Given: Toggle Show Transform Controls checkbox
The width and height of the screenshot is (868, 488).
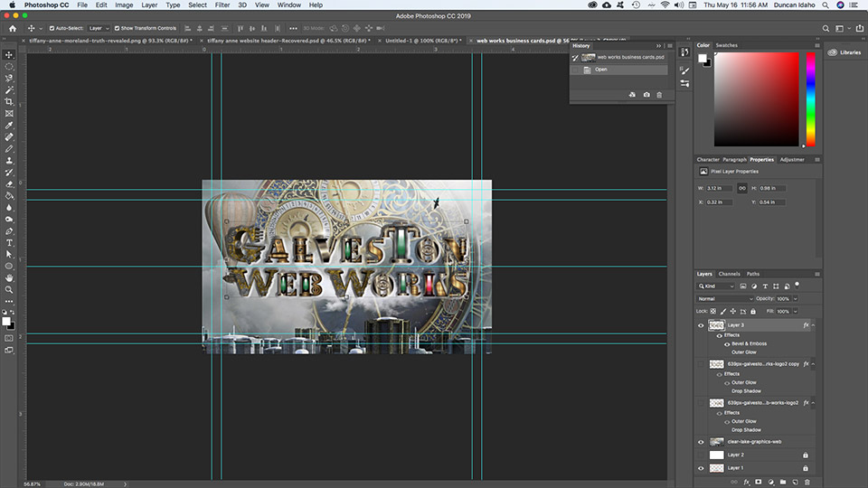Looking at the screenshot, I should click(x=117, y=28).
